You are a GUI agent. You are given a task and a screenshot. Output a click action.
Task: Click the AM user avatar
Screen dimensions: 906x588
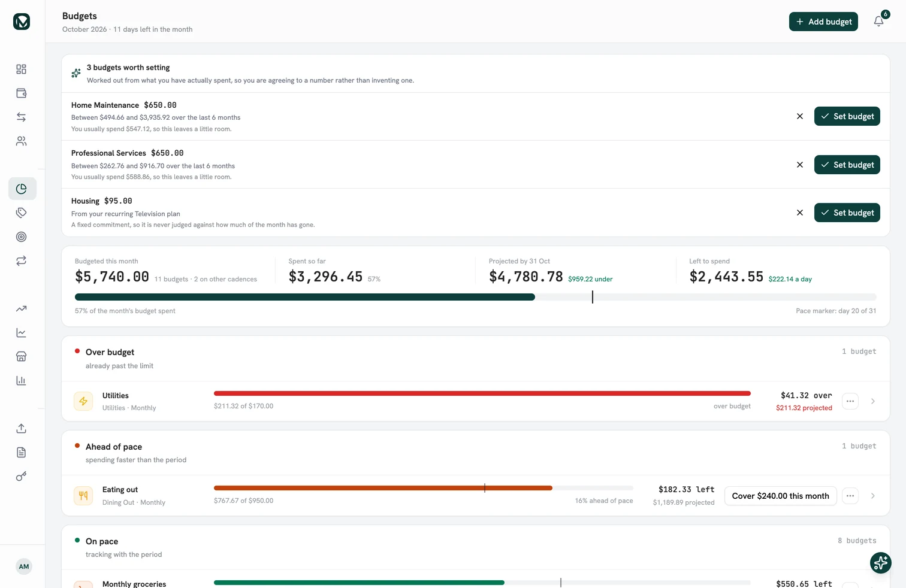(24, 566)
